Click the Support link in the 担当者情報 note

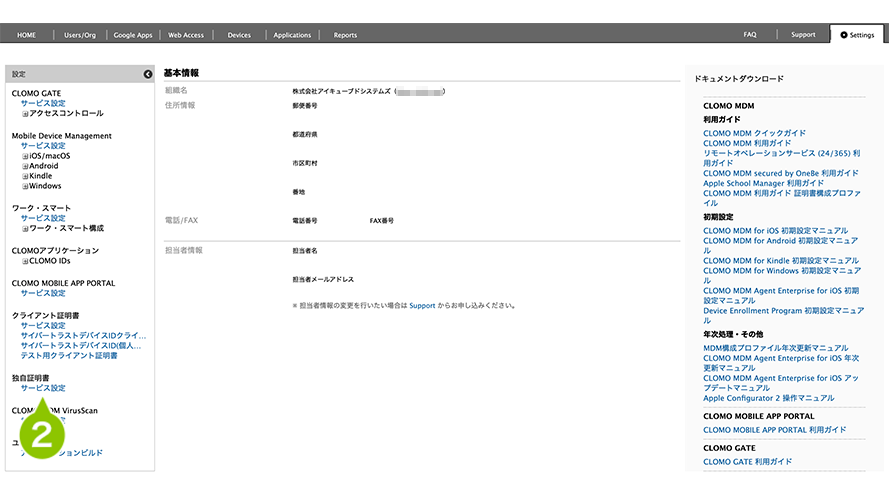coord(422,306)
